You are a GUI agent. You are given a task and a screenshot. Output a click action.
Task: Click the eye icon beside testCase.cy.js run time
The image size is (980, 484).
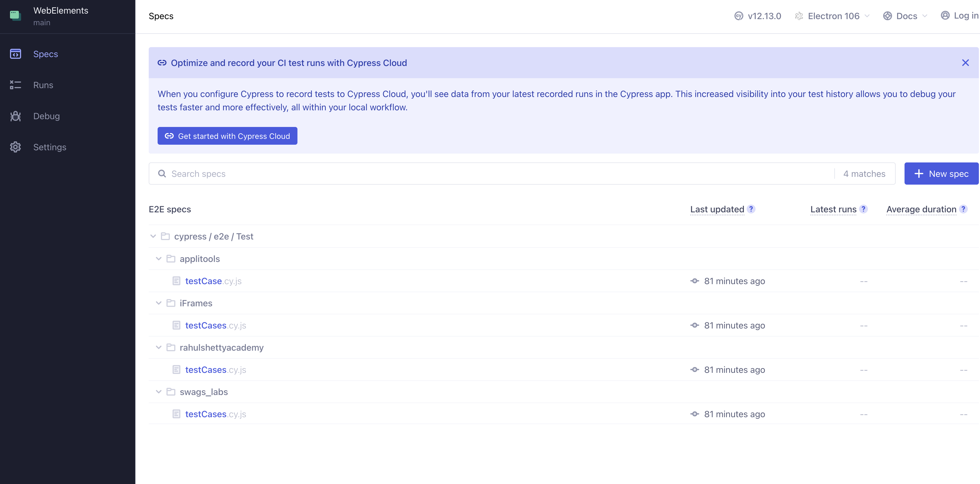tap(694, 281)
